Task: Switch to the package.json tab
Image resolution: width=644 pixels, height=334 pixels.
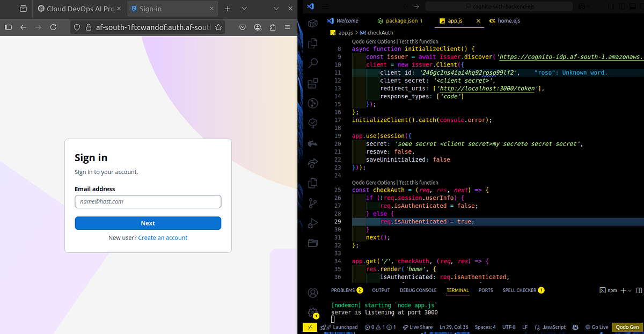Action: pos(400,20)
